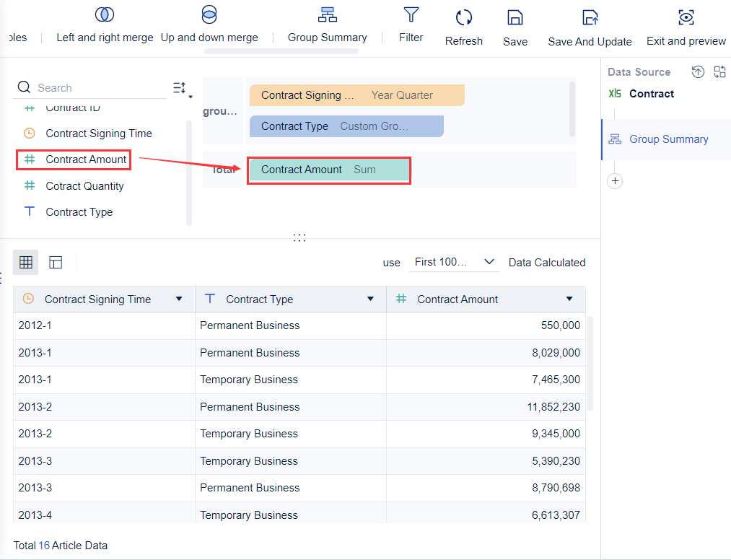
Task: Open the Contract Type column dropdown arrow
Action: (x=370, y=299)
